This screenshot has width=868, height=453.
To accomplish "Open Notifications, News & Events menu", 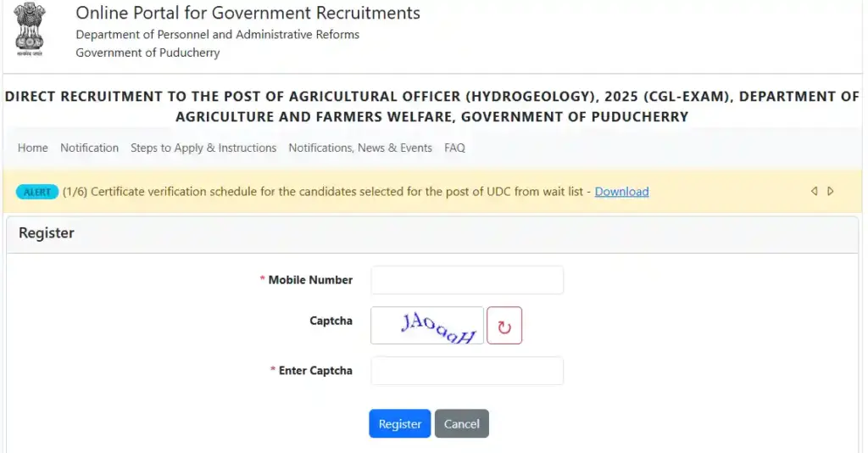I will click(x=360, y=148).
